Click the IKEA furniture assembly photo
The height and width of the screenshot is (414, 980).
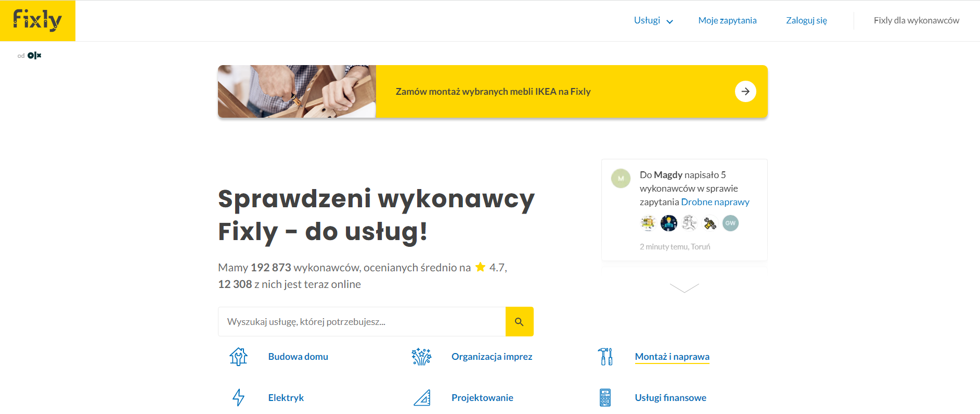pyautogui.click(x=297, y=92)
